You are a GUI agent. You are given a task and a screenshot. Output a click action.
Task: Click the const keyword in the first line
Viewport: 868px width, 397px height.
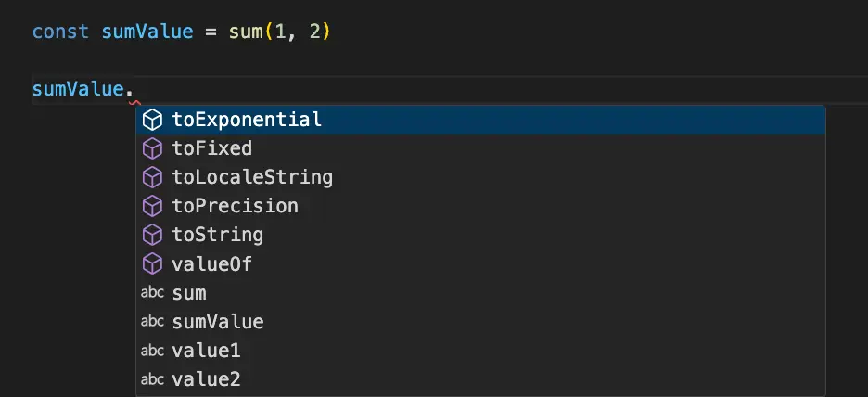click(60, 32)
